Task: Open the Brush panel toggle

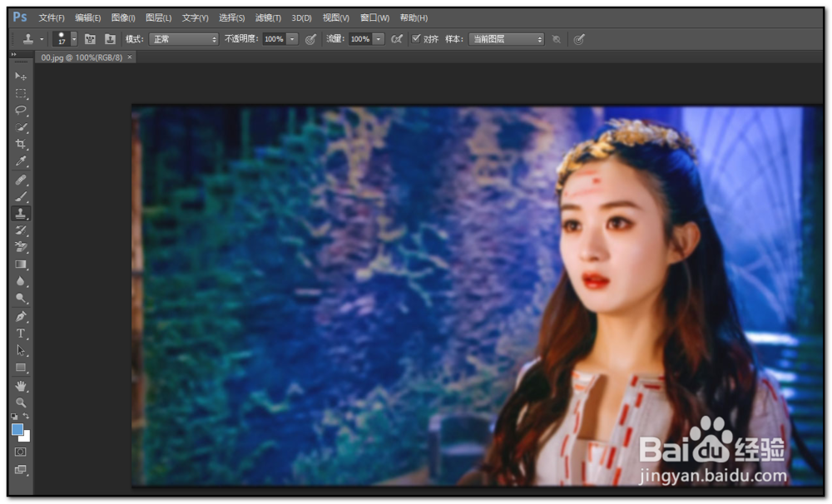Action: click(90, 39)
